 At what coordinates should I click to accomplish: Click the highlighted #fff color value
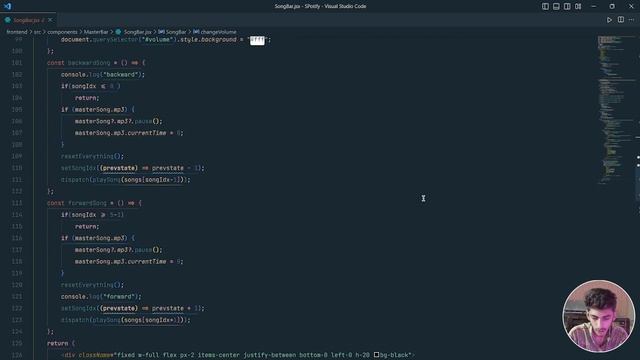pyautogui.click(x=257, y=40)
